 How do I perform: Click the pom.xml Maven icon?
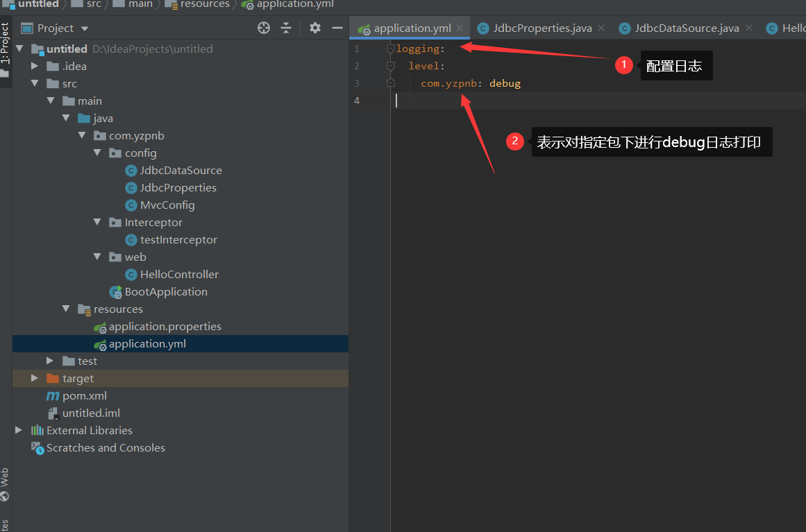click(x=53, y=396)
